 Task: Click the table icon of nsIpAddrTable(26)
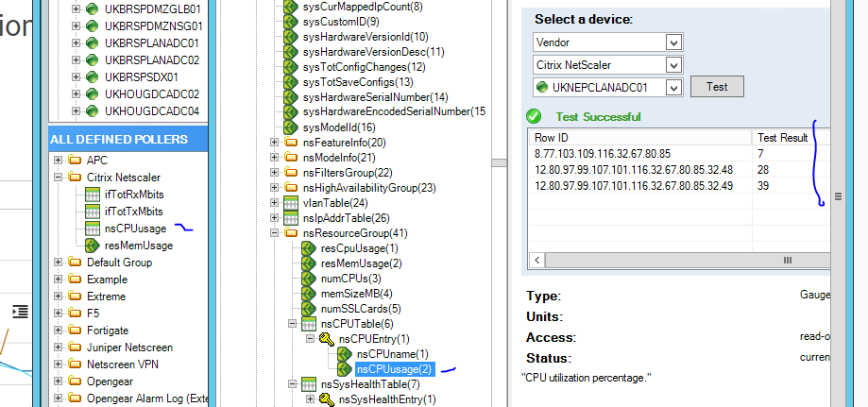click(x=291, y=218)
